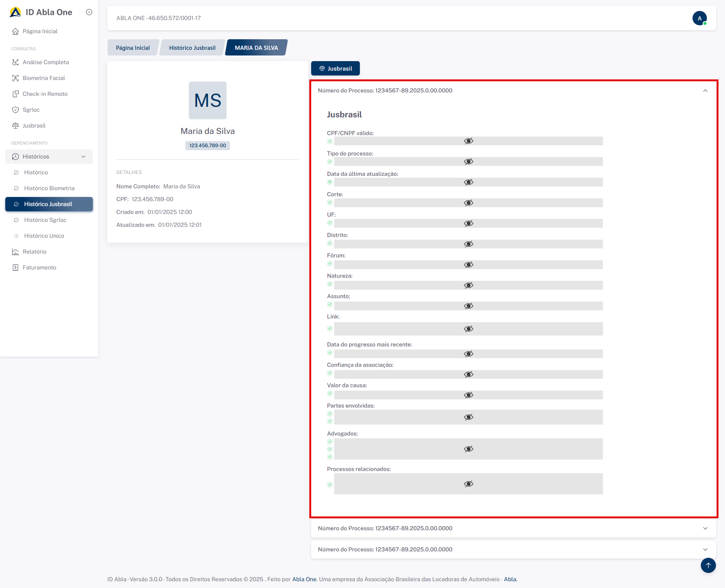Open Jusbrasil scales consultation in sidebar
Viewport: 725px width, 588px height.
34,126
